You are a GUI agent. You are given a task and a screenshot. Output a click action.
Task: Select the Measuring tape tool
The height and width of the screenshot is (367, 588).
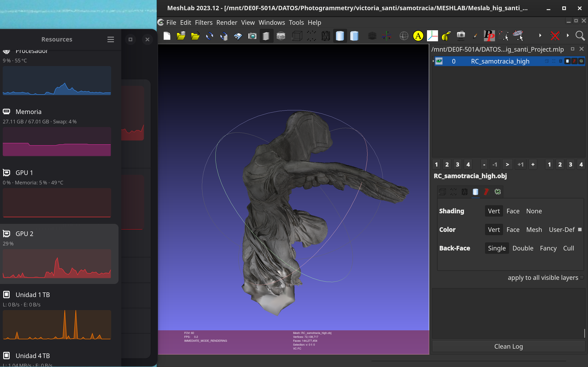pos(446,36)
